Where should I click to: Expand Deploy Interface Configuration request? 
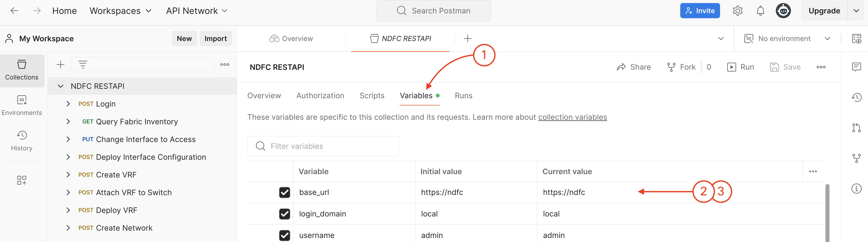pos(68,157)
